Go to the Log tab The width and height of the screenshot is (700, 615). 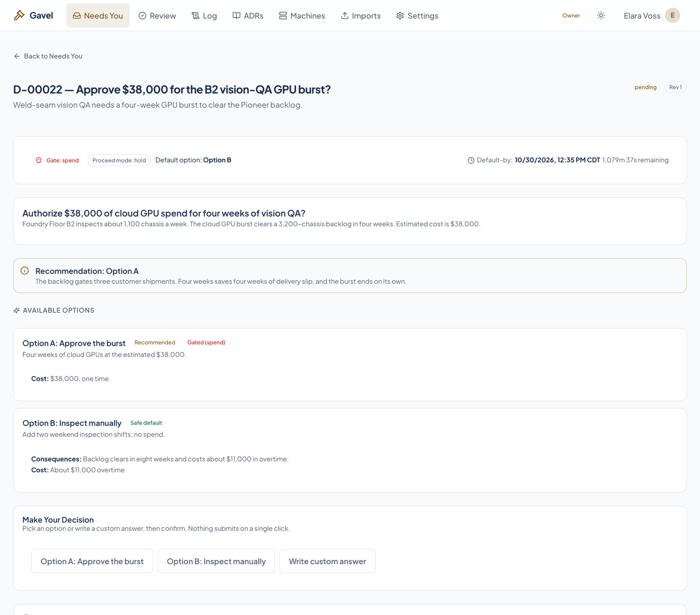coord(204,16)
